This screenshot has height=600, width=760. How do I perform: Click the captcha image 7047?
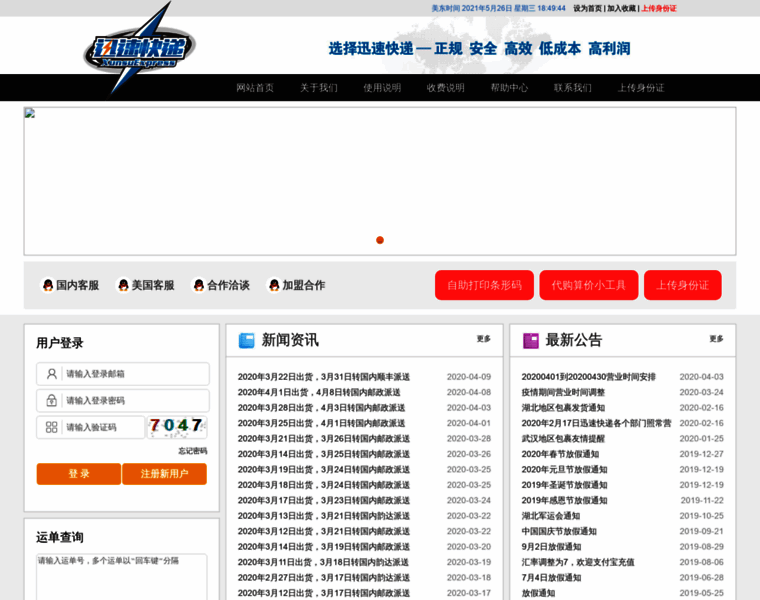click(x=177, y=427)
